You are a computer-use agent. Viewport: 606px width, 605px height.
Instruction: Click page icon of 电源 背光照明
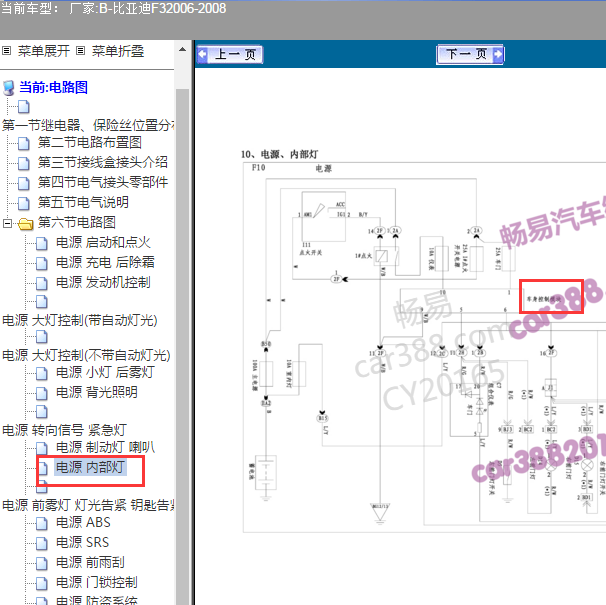[x=42, y=394]
